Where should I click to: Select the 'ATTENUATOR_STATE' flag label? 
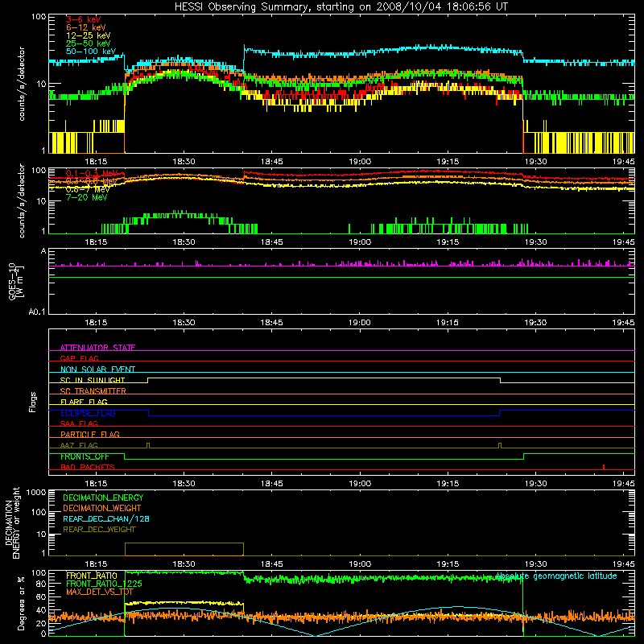[97, 348]
